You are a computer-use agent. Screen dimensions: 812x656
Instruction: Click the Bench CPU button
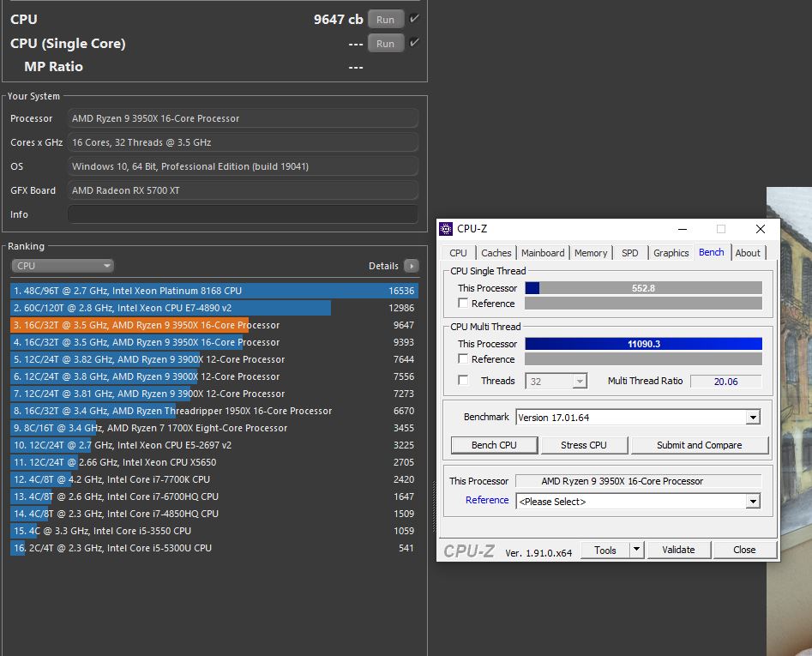click(494, 445)
